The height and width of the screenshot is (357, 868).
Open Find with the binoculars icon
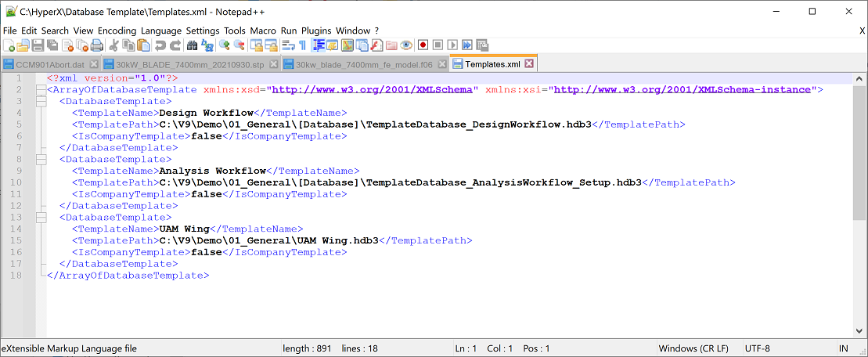pyautogui.click(x=192, y=45)
